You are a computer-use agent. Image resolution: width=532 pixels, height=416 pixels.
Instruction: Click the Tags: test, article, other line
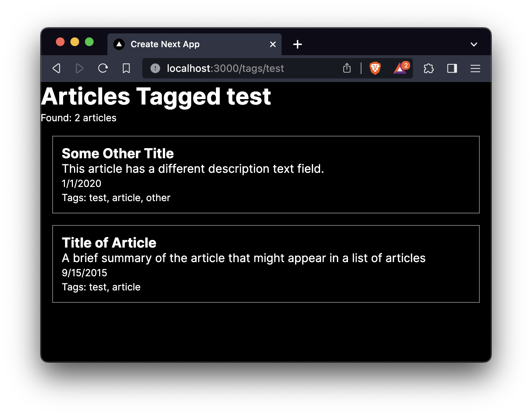(x=116, y=198)
